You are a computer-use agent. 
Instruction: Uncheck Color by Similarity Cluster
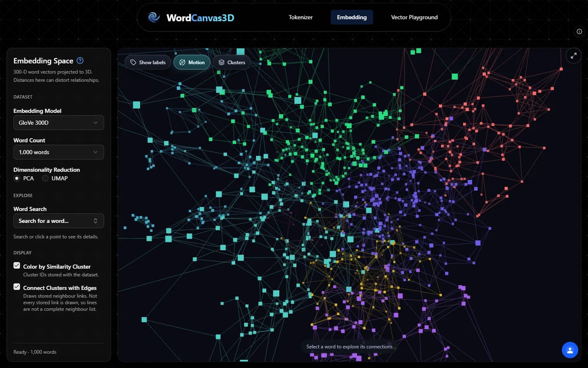click(17, 265)
